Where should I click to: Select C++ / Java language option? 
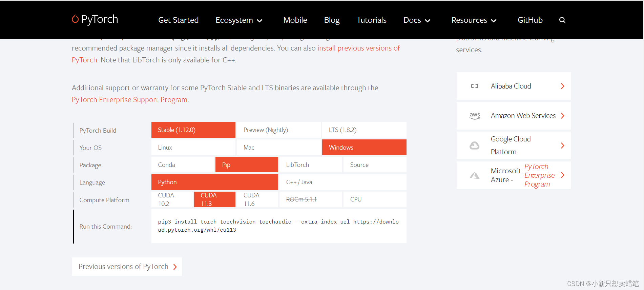tap(343, 182)
